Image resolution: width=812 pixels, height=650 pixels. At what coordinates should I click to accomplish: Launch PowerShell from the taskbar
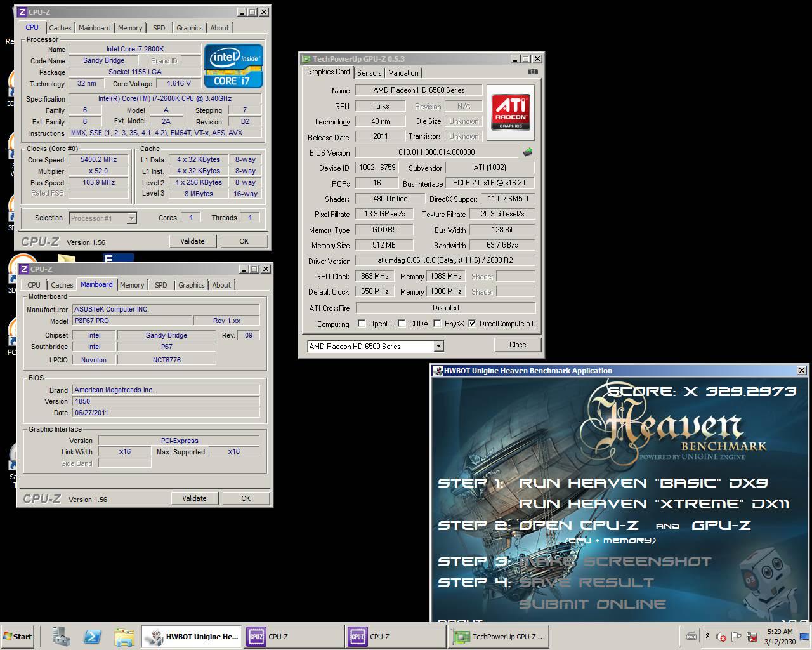(93, 636)
